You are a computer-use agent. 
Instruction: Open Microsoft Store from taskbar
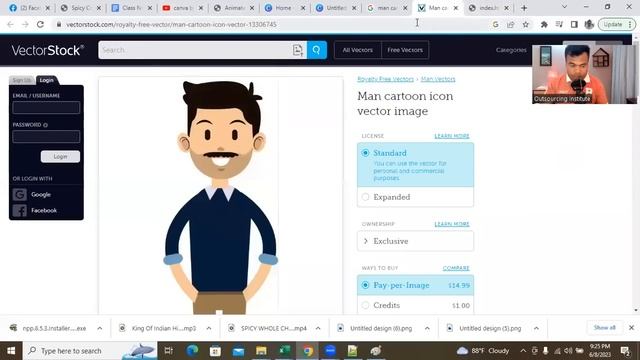tap(215, 351)
